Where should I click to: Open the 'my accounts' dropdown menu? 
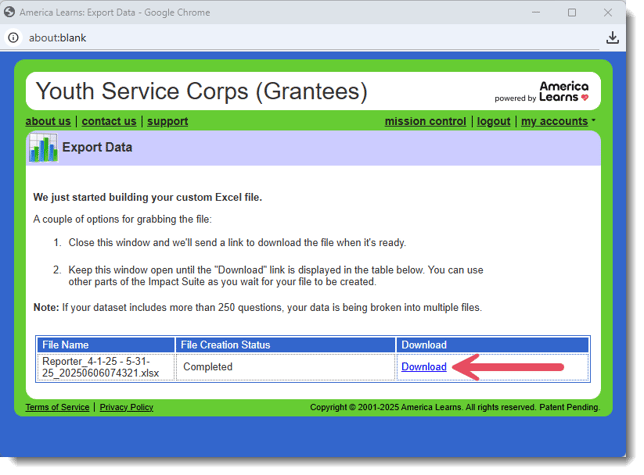click(557, 121)
